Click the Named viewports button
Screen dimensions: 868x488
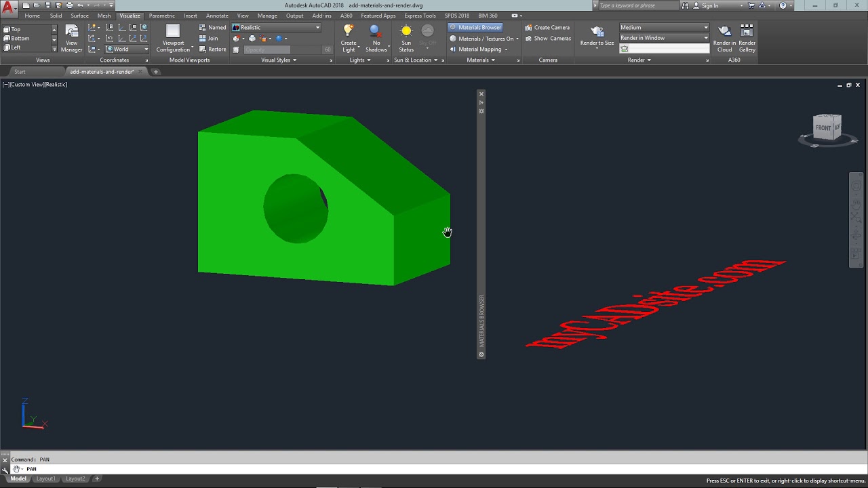tap(213, 28)
